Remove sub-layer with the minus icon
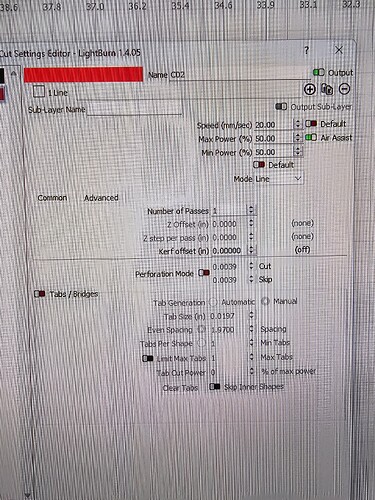 pos(344,89)
